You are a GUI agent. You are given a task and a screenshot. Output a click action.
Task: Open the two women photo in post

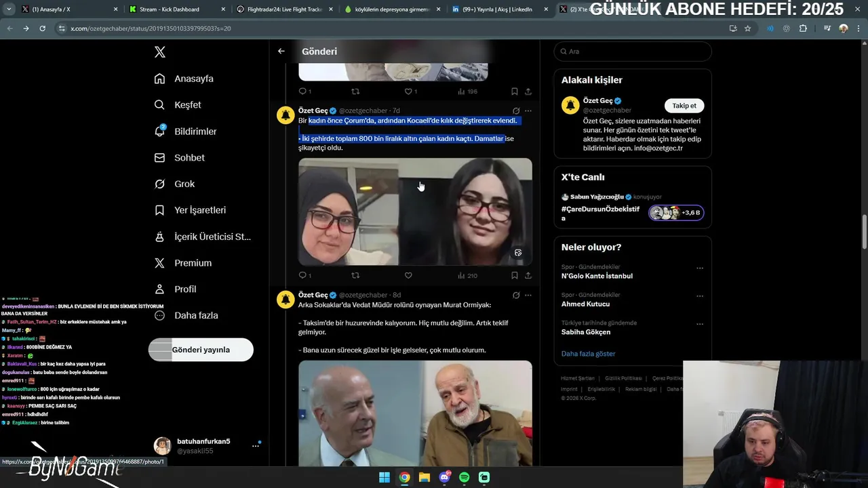415,211
